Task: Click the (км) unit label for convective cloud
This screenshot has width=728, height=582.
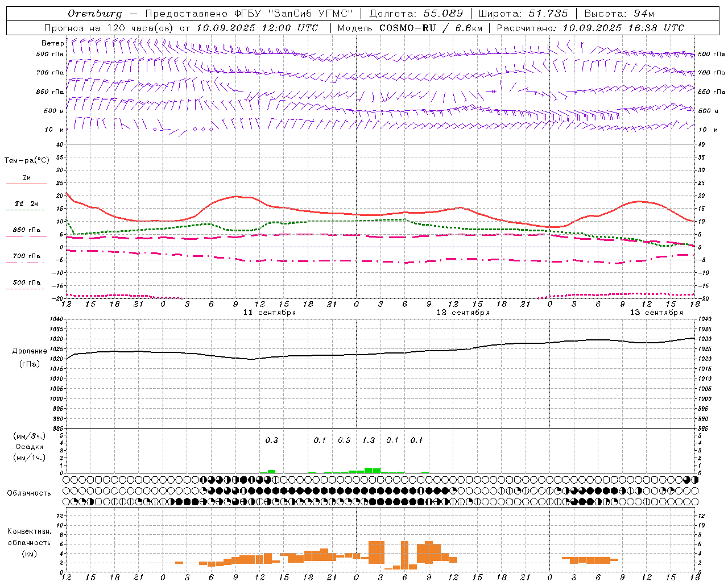Action: click(30, 554)
